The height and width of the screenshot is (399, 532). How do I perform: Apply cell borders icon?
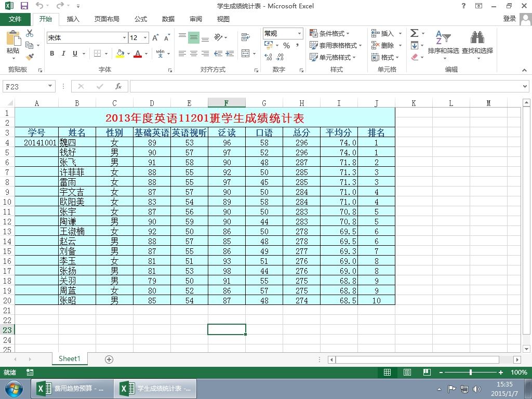pyautogui.click(x=97, y=54)
